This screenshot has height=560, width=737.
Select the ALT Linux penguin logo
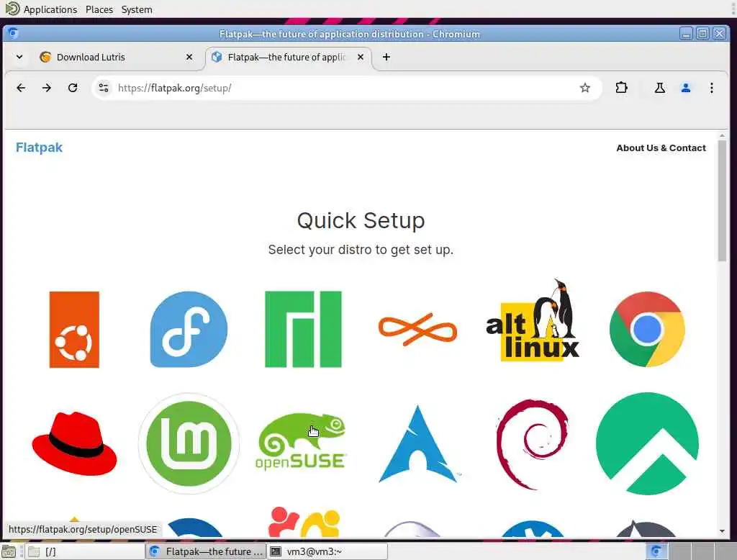533,321
